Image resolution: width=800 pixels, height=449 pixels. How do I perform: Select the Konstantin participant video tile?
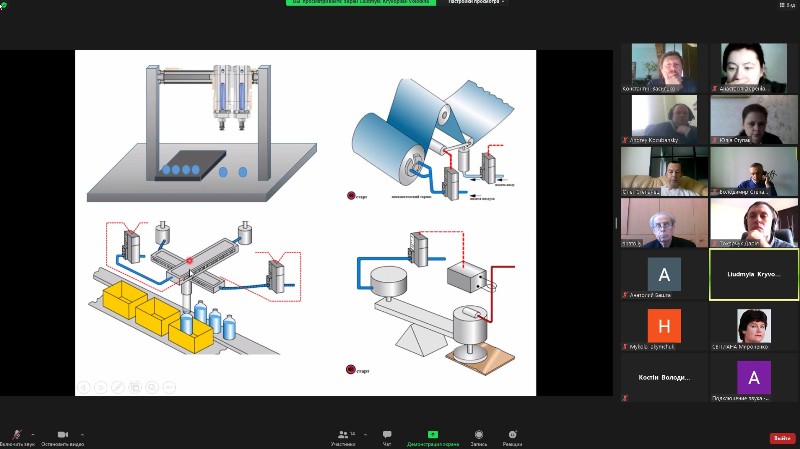click(664, 68)
